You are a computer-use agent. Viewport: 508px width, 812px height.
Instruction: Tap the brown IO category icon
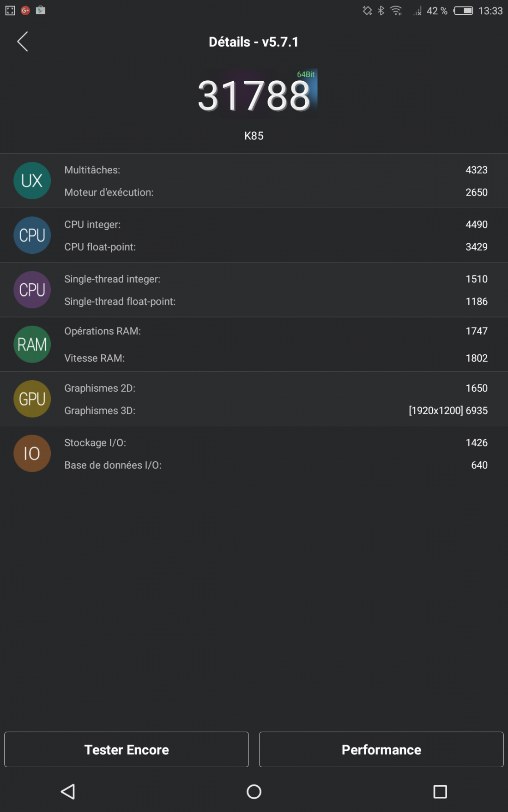tap(32, 453)
